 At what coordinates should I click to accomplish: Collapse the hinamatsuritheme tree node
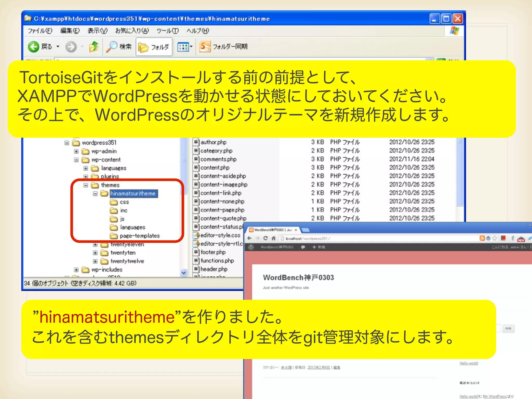click(x=95, y=194)
